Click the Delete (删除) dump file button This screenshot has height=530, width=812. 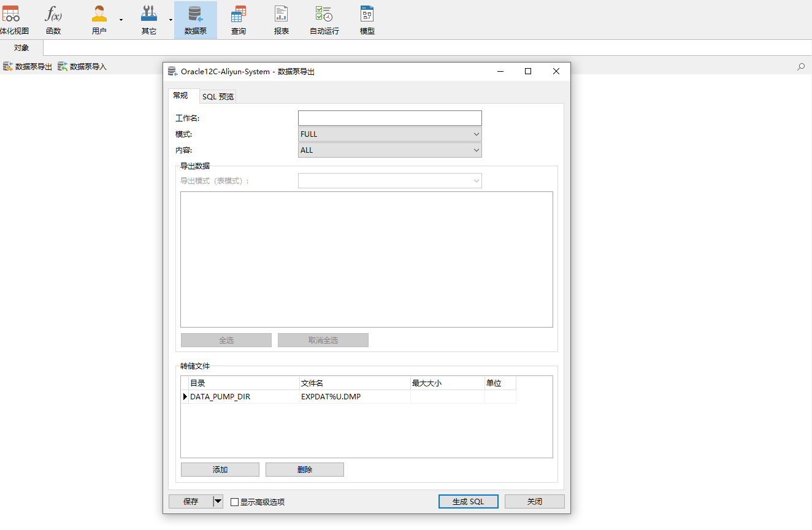(x=305, y=469)
